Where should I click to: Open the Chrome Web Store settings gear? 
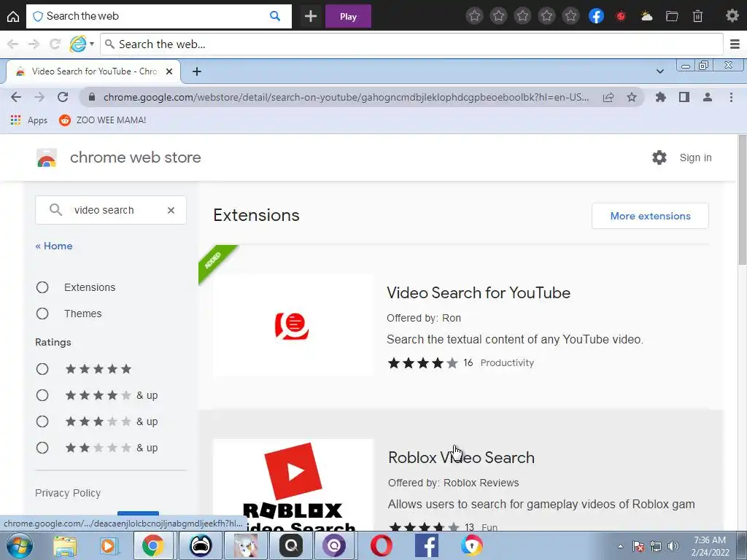point(659,157)
